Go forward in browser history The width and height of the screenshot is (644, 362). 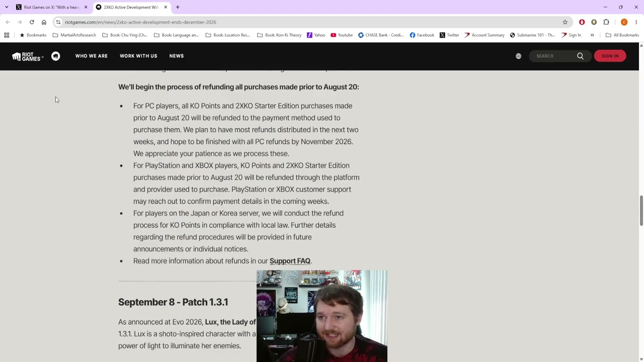[20, 22]
